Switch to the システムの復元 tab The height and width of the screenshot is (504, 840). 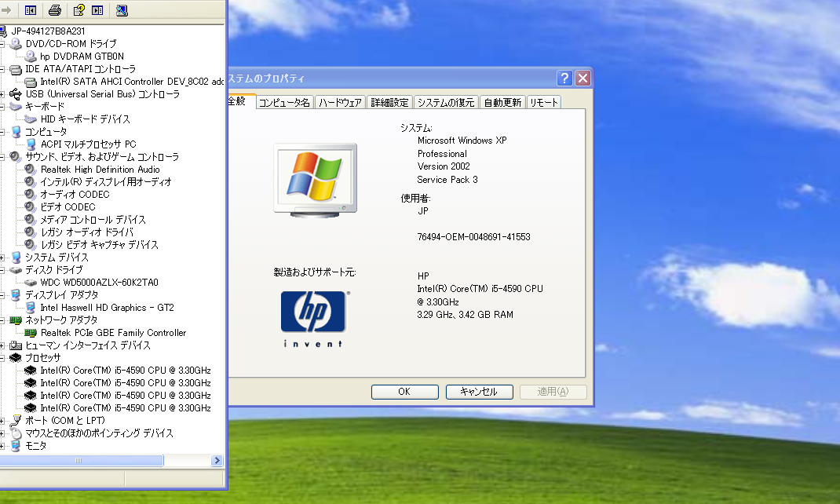click(x=446, y=102)
